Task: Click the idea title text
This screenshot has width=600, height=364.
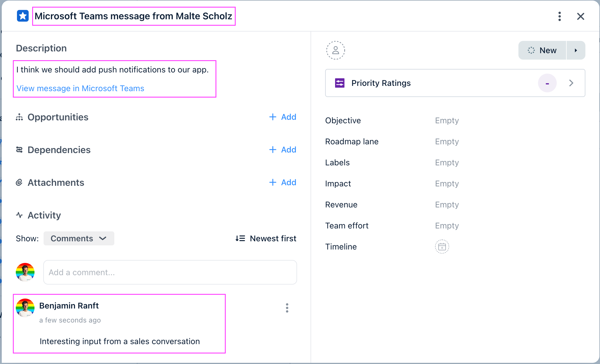Action: pos(134,16)
